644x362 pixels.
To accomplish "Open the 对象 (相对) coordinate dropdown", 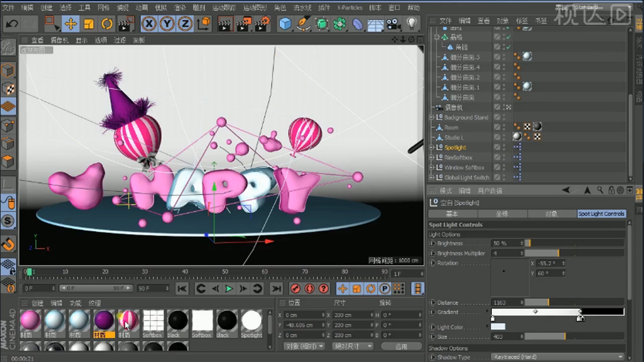I will 304,346.
